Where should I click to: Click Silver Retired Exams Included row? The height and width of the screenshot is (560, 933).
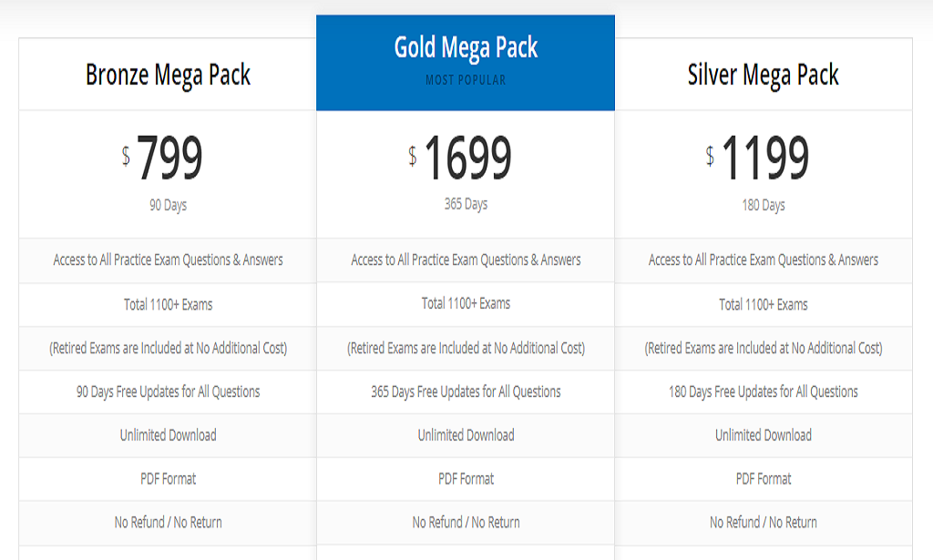click(x=763, y=349)
